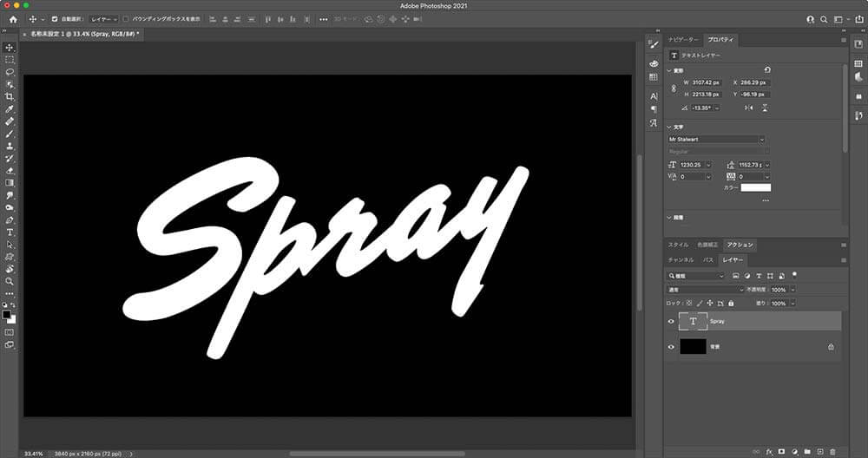Viewport: 868px width, 458px height.
Task: Open the Paragraph collapsed panel icon
Action: pyautogui.click(x=654, y=109)
